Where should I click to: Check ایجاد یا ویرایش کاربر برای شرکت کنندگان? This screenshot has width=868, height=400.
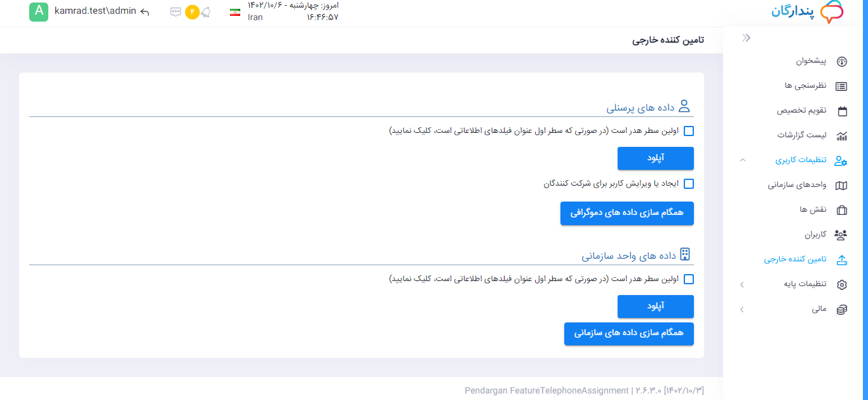pos(688,184)
